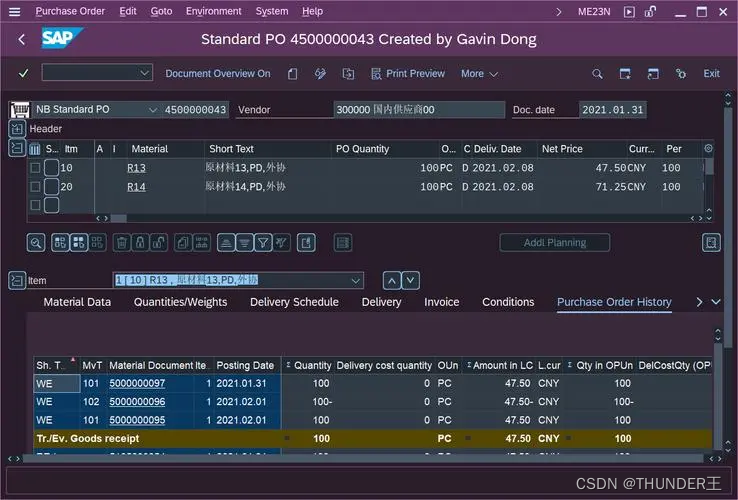Click the unlock session icon in title bar
738x500 pixels.
(650, 12)
